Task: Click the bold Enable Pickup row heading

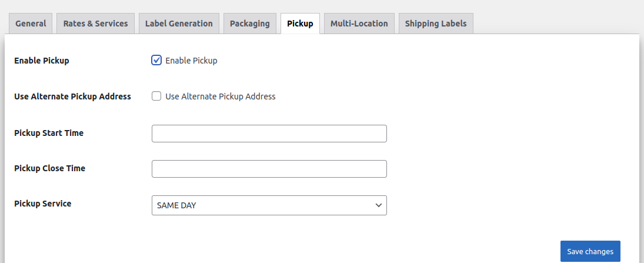Action: (x=41, y=61)
